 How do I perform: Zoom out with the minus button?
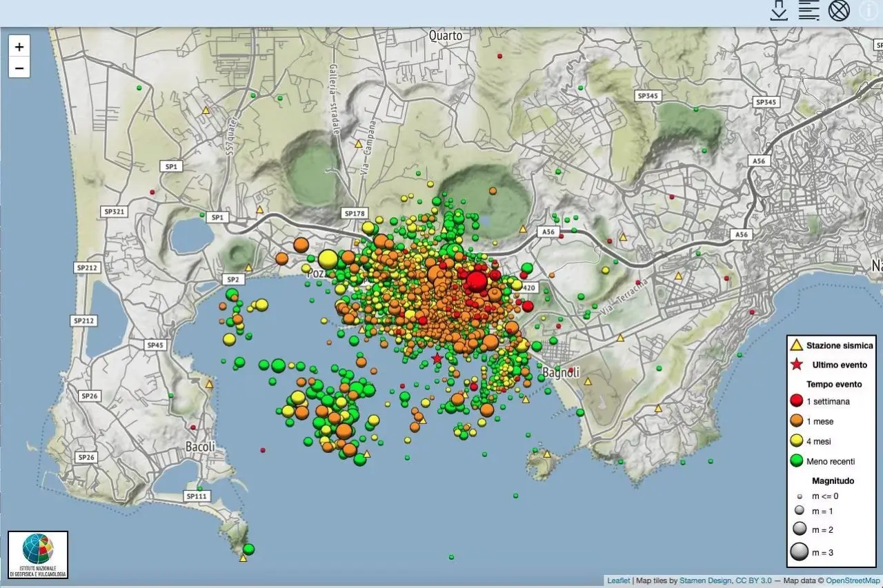coord(19,68)
